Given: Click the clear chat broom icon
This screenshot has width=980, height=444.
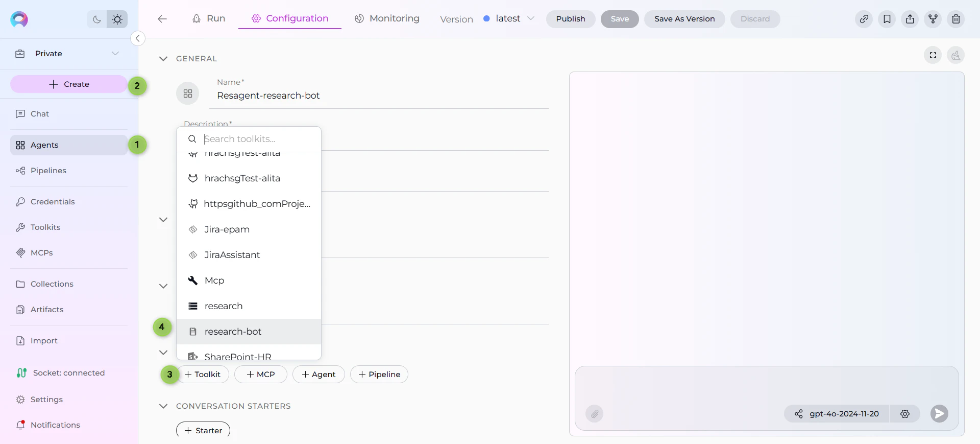Looking at the screenshot, I should pyautogui.click(x=956, y=55).
